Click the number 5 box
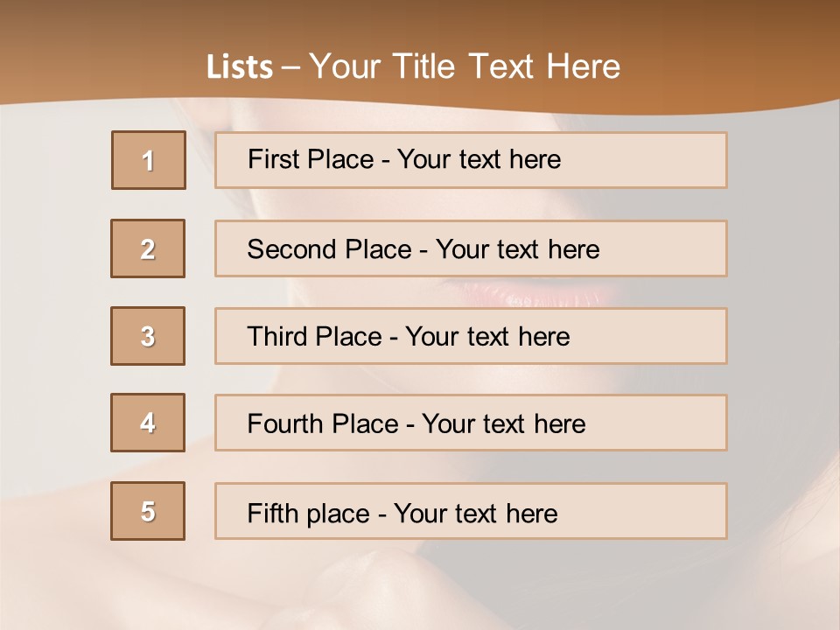 click(x=148, y=511)
